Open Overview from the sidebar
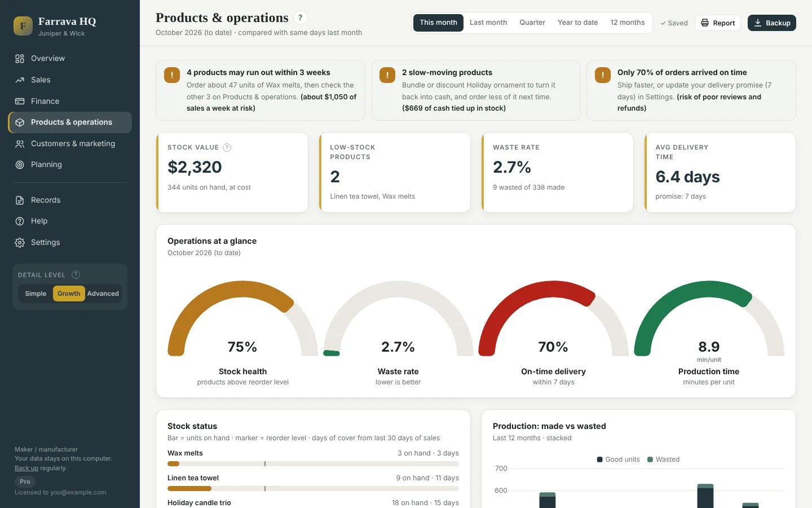 coord(70,59)
